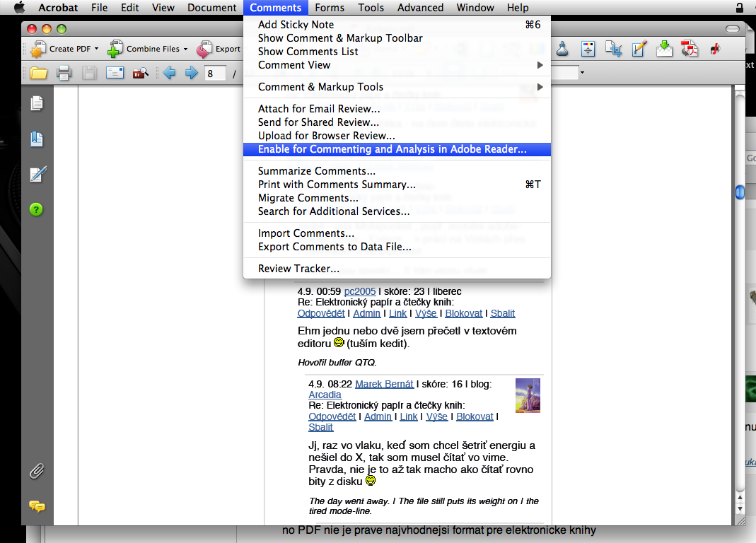This screenshot has width=756, height=543.
Task: Open the Advanced menu
Action: pyautogui.click(x=420, y=7)
